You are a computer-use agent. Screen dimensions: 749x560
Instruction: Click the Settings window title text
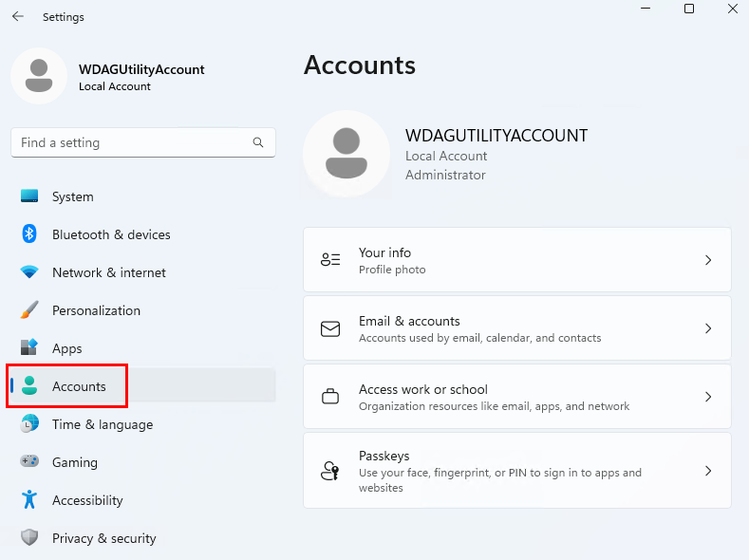tap(63, 17)
